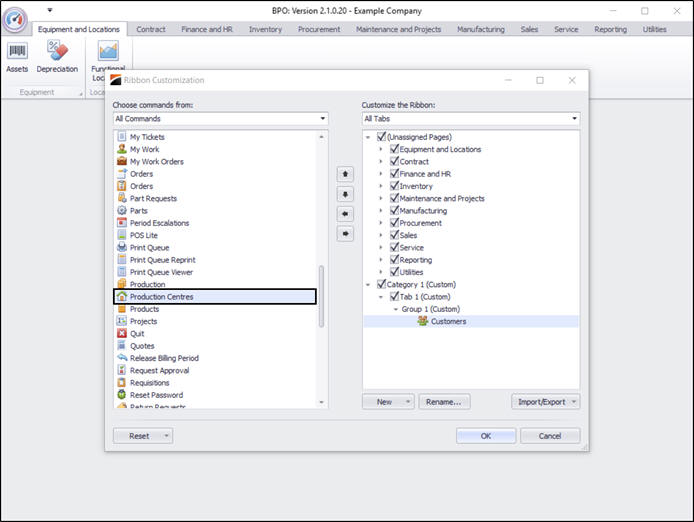Toggle the Manufacturing checkbox in tree
Image resolution: width=694 pixels, height=522 pixels.
(394, 210)
